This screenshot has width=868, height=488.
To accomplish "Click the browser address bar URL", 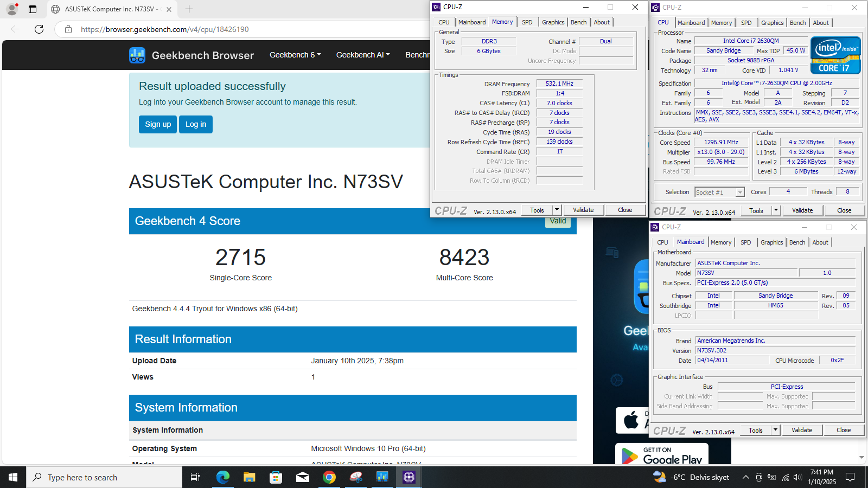I will (165, 29).
